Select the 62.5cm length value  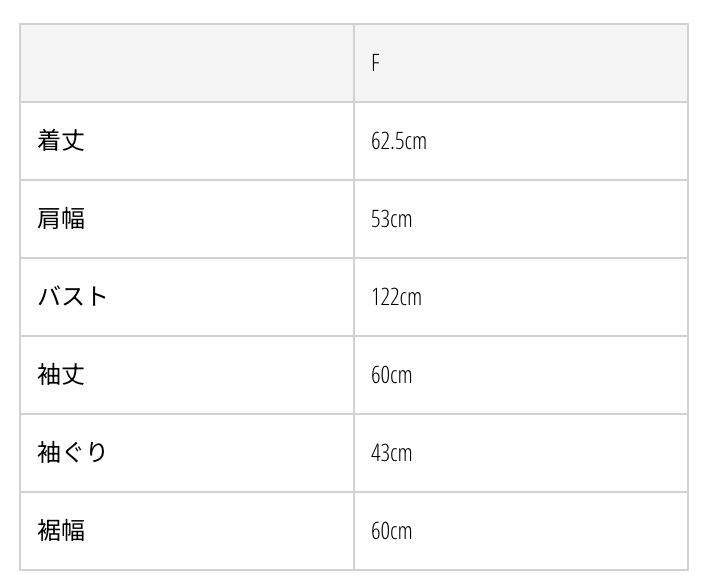coord(398,141)
